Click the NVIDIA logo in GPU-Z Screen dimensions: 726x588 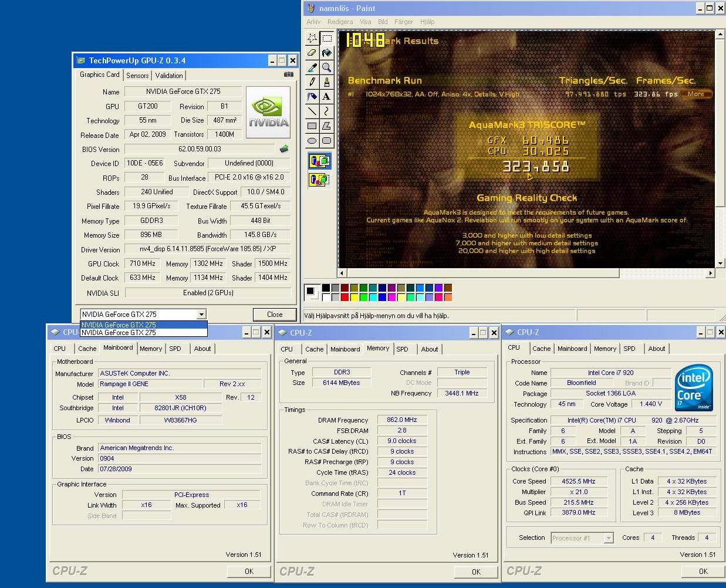pyautogui.click(x=268, y=112)
